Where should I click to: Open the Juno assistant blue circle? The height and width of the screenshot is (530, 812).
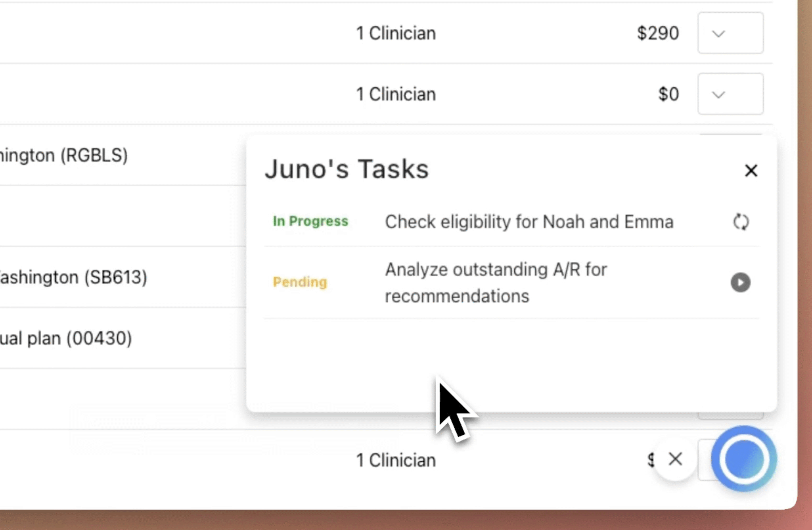coord(743,459)
